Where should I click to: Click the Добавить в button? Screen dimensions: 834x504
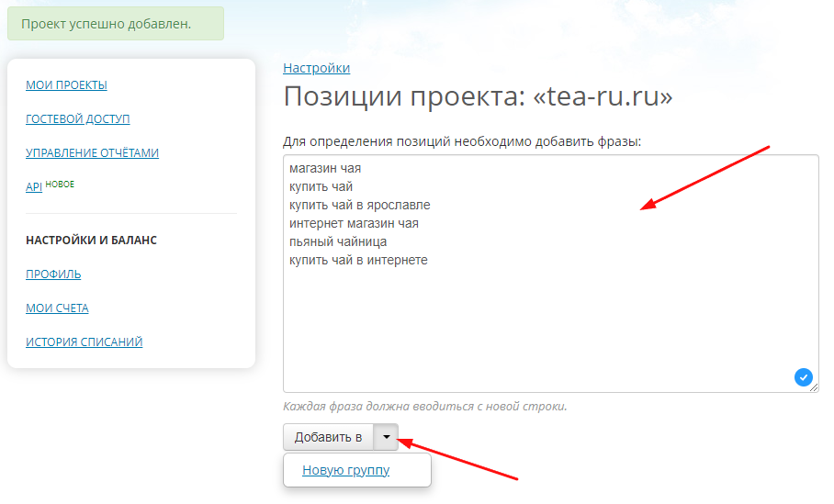328,437
